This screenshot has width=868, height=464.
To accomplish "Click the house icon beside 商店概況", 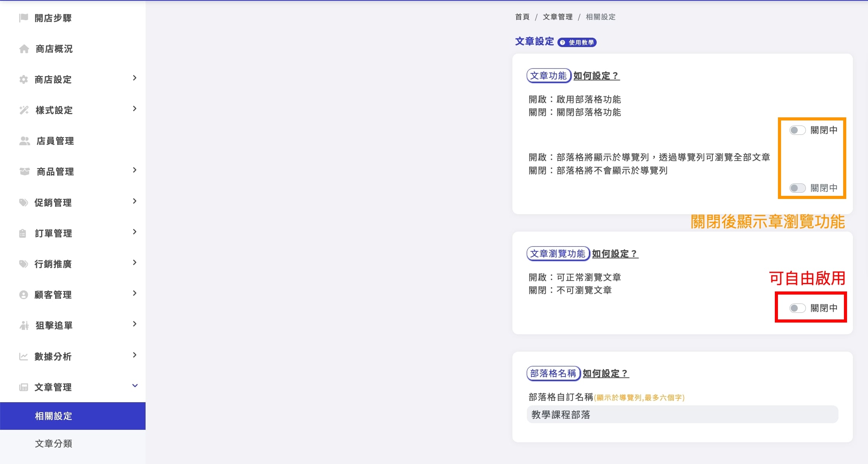I will [x=24, y=49].
